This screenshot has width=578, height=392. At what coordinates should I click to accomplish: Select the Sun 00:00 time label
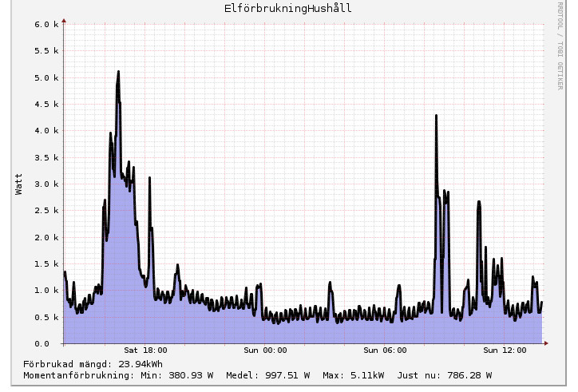pyautogui.click(x=265, y=350)
